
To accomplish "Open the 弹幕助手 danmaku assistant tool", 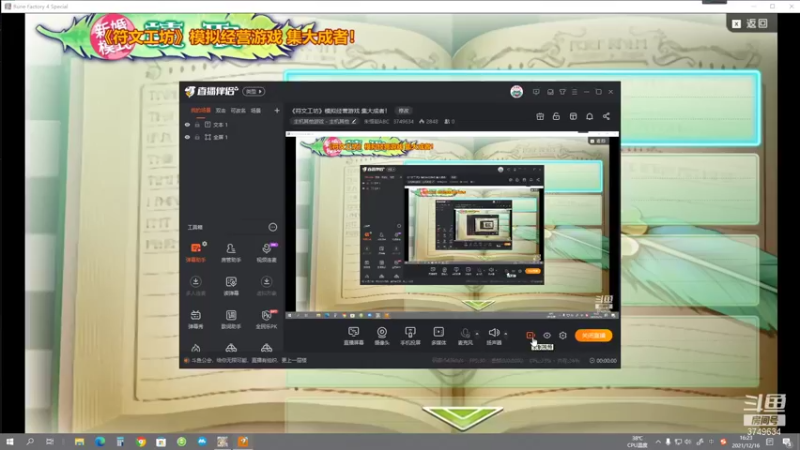I will tap(195, 252).
